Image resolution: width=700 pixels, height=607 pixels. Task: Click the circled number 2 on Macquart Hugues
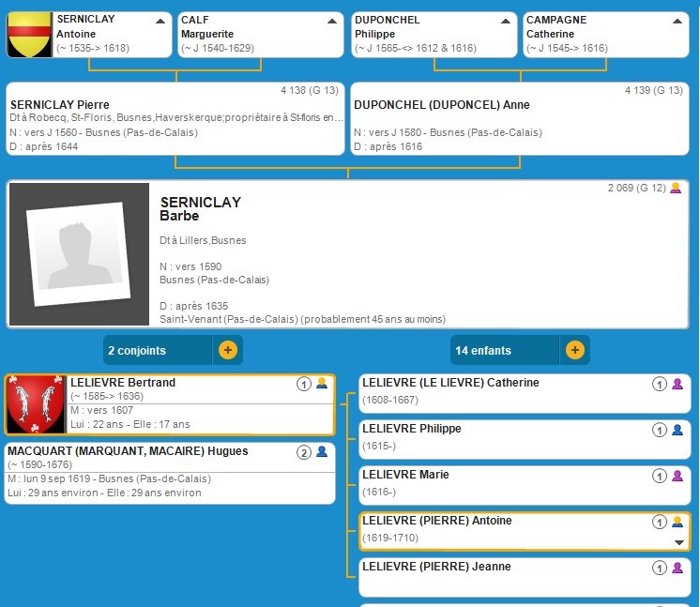coord(303,452)
